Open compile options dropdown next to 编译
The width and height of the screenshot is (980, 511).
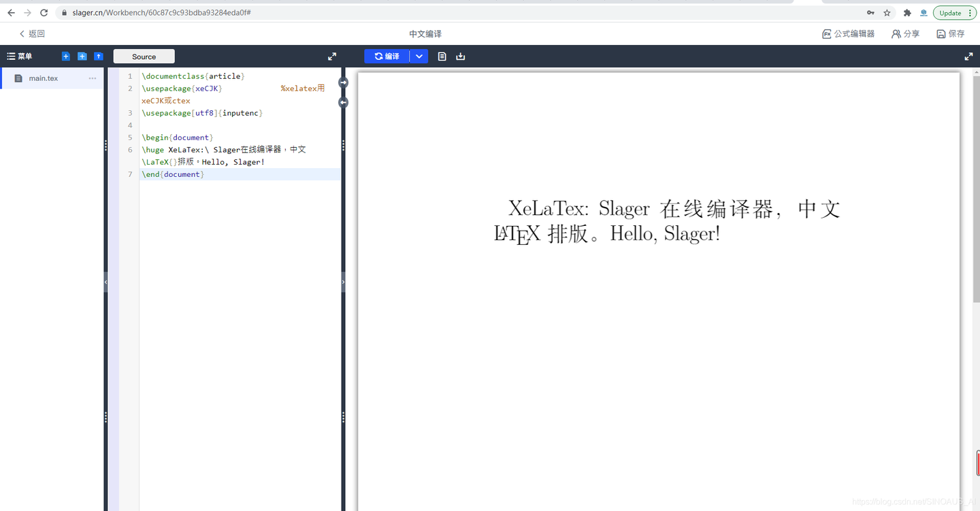(x=419, y=56)
